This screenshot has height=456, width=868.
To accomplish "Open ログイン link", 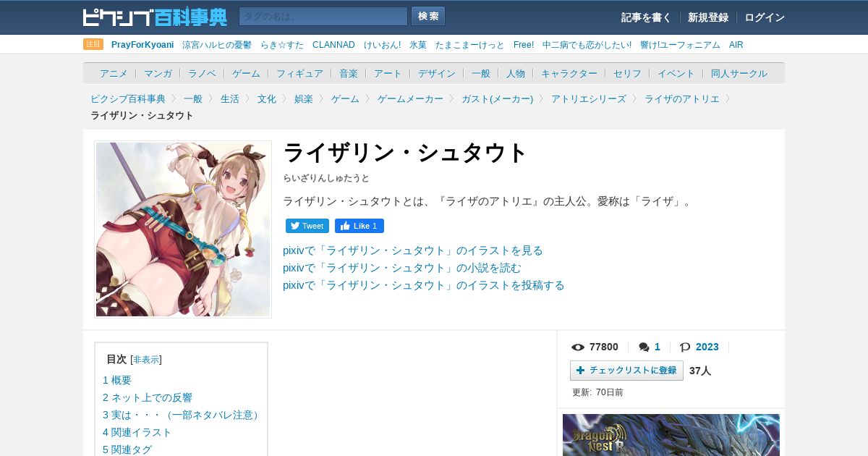I will coord(765,17).
